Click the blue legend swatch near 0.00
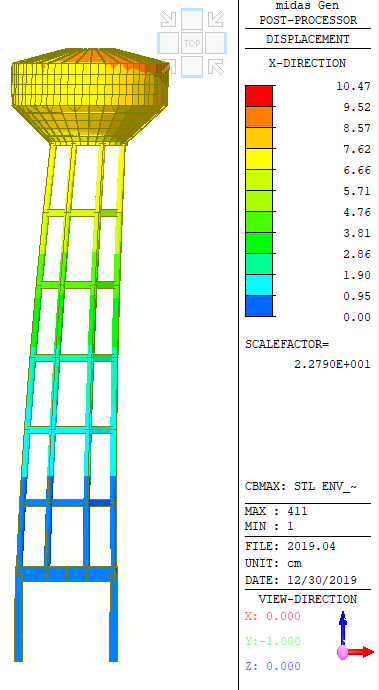 [259, 306]
